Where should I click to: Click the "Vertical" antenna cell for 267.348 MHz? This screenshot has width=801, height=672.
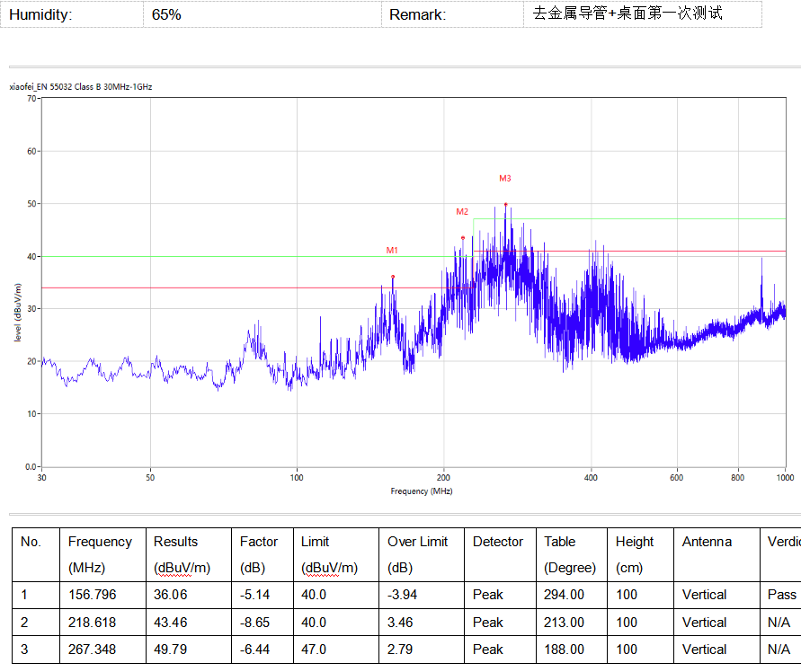point(705,650)
